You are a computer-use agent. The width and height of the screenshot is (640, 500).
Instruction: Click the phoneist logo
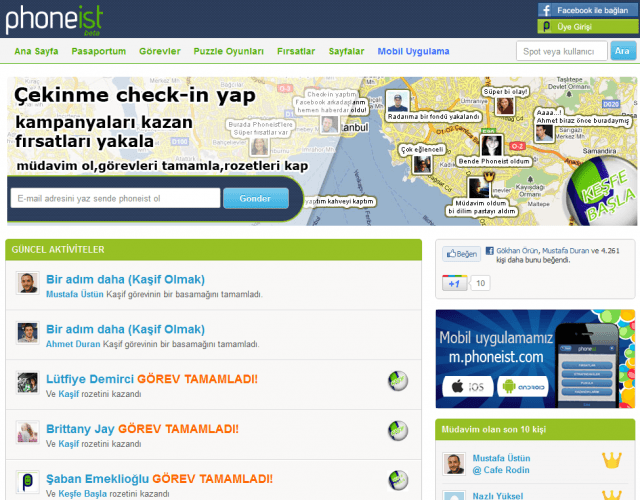50,18
